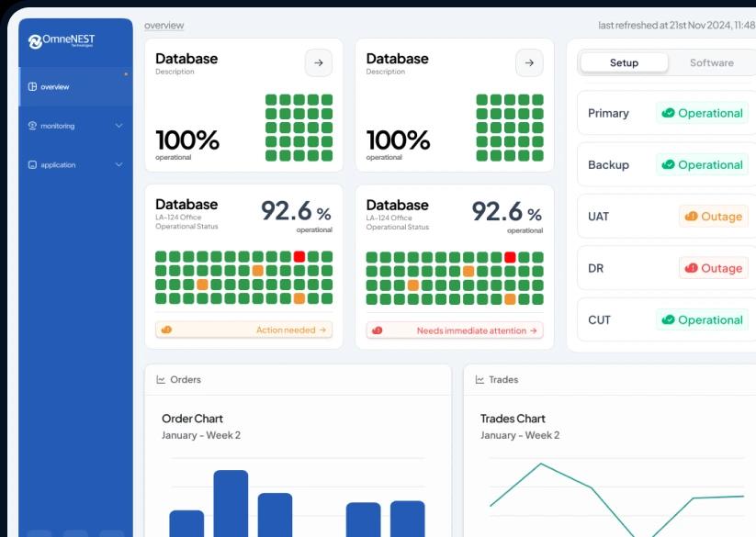
Task: Click the orange cloud warning icon
Action: tap(166, 330)
